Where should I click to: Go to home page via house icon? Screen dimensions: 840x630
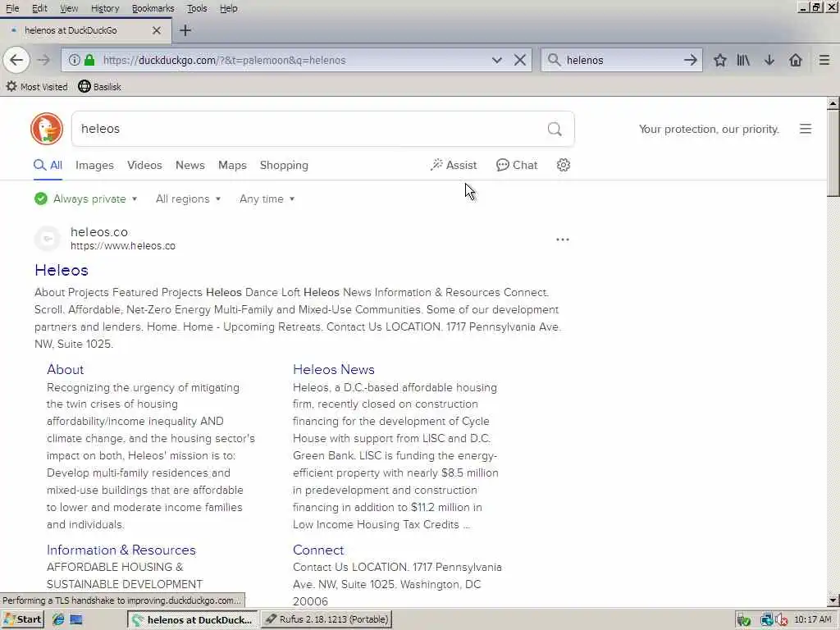[796, 60]
